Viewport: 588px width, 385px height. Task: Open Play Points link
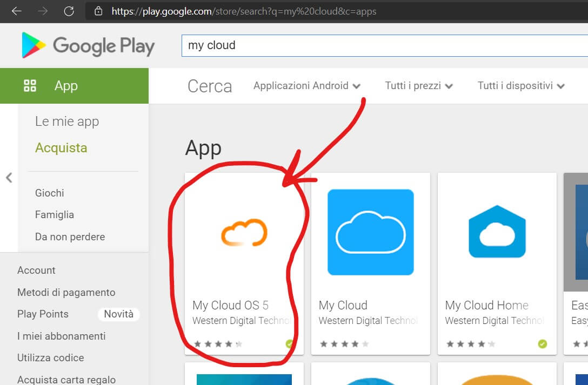43,314
